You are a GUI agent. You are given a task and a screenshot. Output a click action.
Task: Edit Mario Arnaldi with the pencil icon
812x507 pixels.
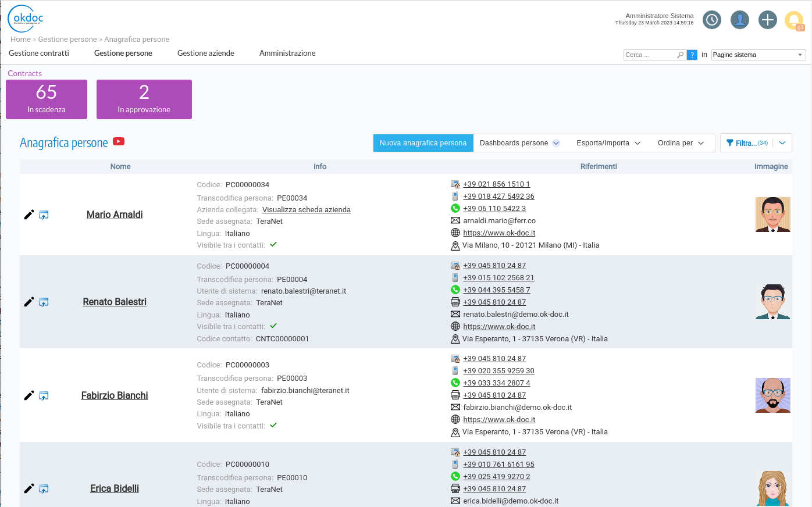[29, 215]
